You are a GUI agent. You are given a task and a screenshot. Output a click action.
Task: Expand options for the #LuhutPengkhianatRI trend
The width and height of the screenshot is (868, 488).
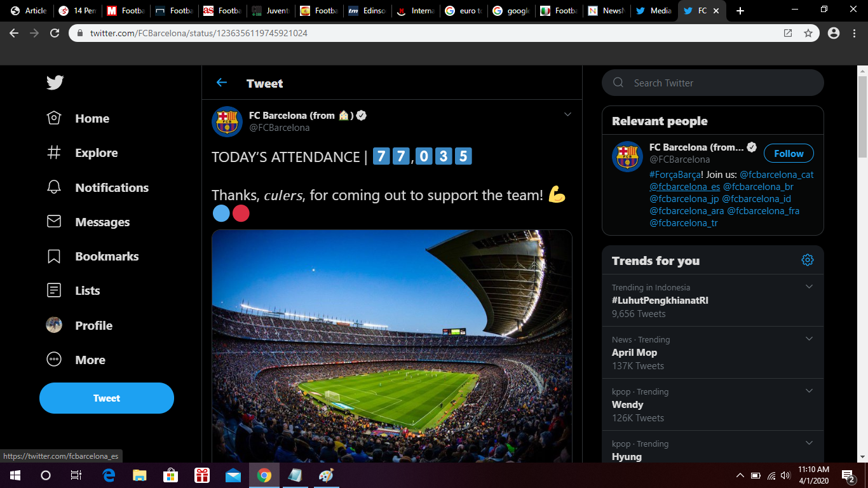click(809, 287)
